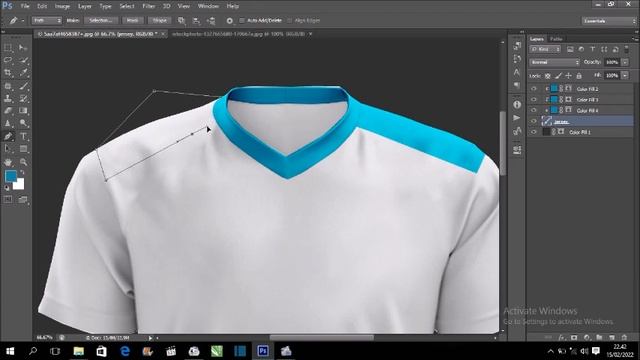
Task: Open path arrangement options
Action: click(211, 20)
